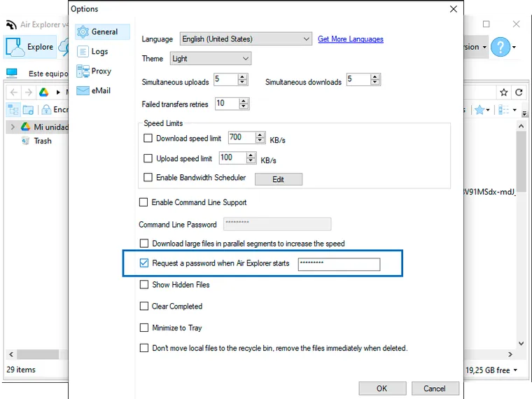Uncheck Request a password when Air Explorer starts
This screenshot has height=399, width=532.
[x=144, y=263]
